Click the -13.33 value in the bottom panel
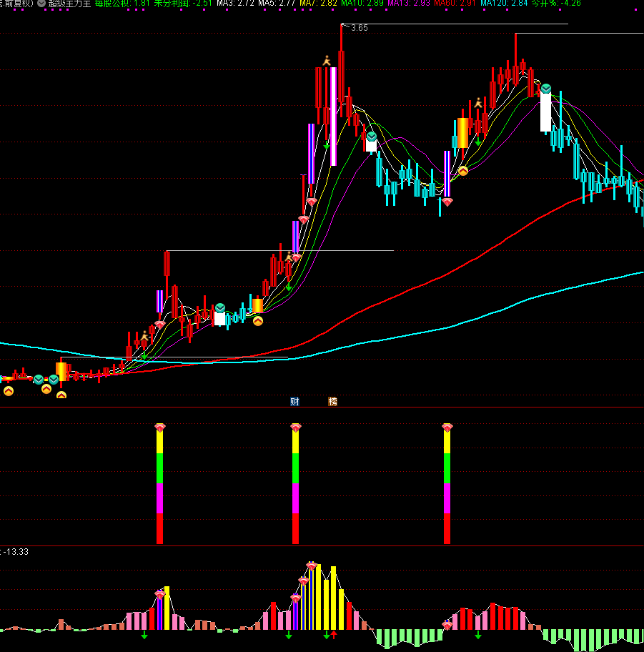 pyautogui.click(x=16, y=551)
